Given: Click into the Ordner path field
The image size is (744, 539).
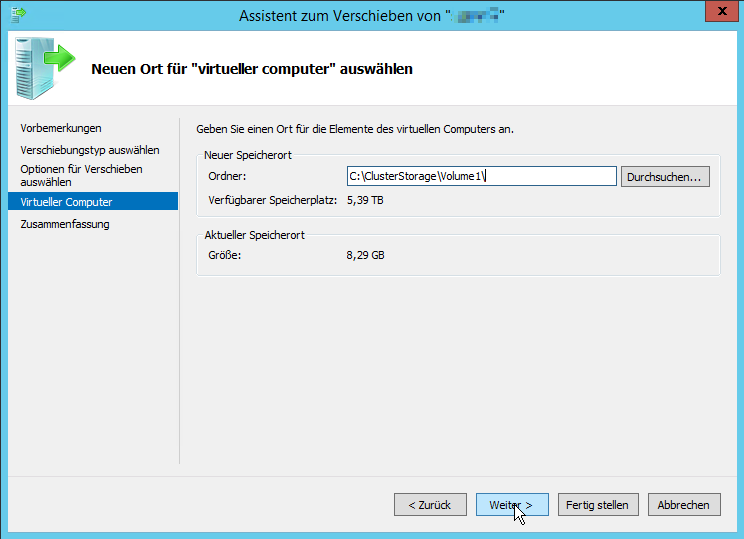Looking at the screenshot, I should 480,176.
